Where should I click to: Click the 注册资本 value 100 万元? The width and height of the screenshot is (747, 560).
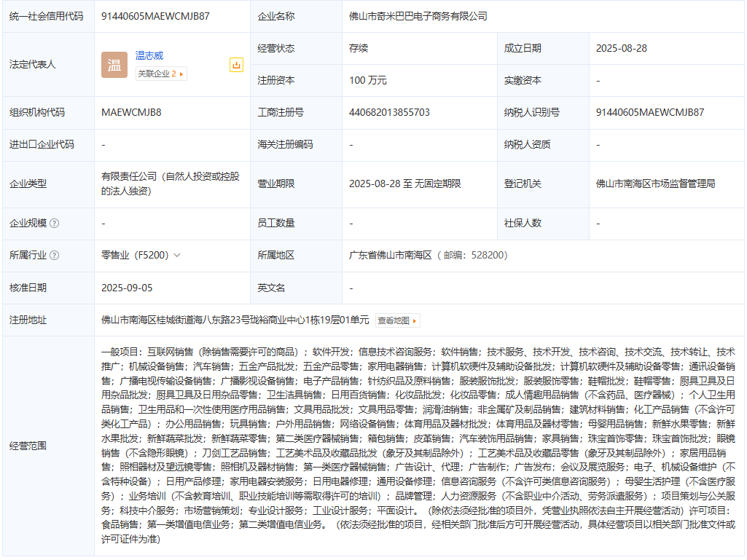(x=368, y=80)
